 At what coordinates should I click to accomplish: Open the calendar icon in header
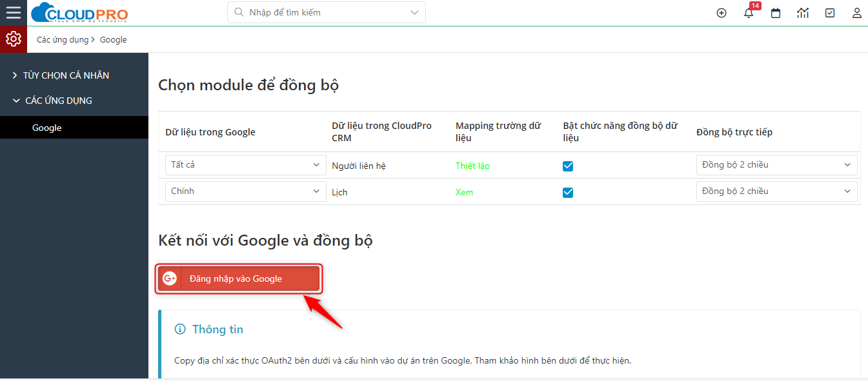click(x=776, y=13)
